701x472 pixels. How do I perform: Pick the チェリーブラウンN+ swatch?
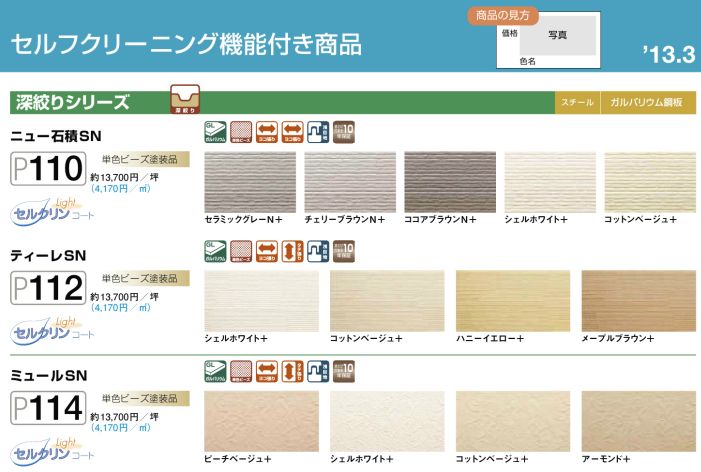click(350, 182)
